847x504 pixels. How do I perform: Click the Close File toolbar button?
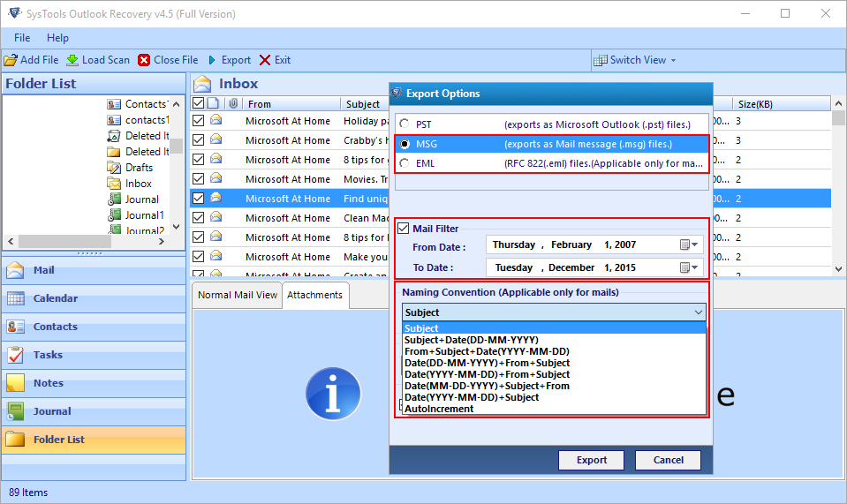pyautogui.click(x=168, y=60)
